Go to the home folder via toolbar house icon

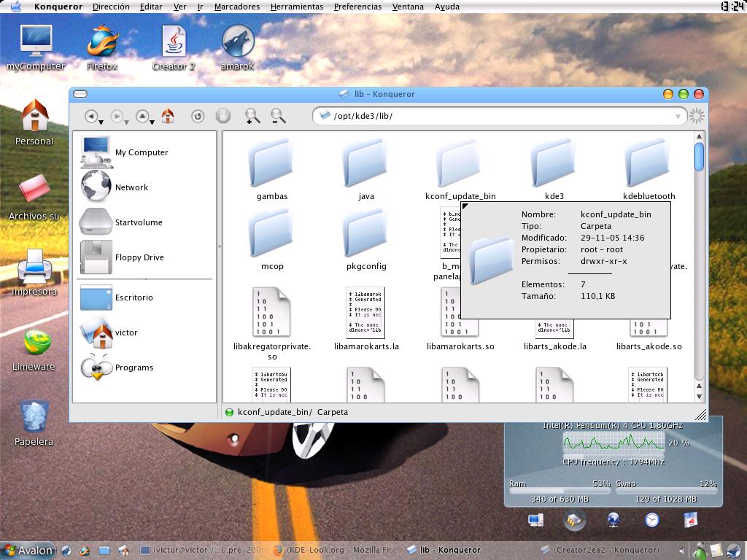pyautogui.click(x=168, y=116)
